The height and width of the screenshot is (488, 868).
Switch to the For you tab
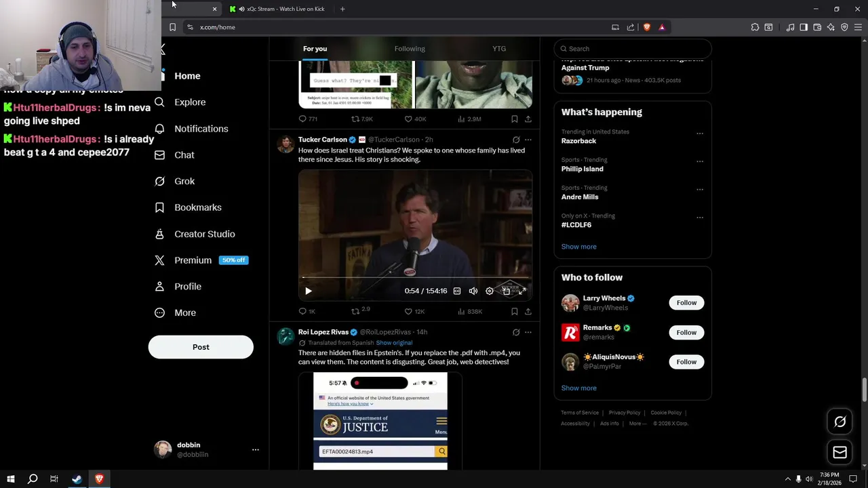point(315,49)
